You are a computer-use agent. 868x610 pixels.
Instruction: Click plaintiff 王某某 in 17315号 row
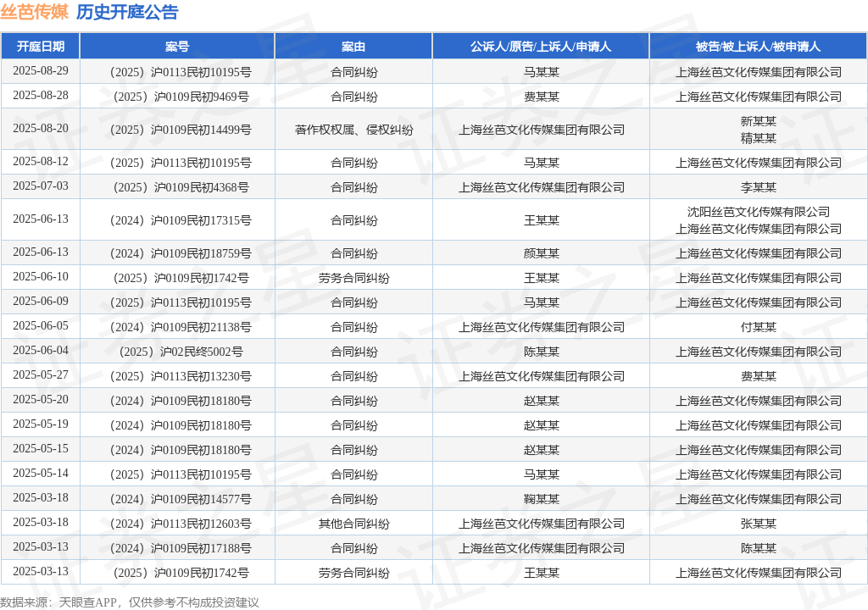tap(542, 221)
